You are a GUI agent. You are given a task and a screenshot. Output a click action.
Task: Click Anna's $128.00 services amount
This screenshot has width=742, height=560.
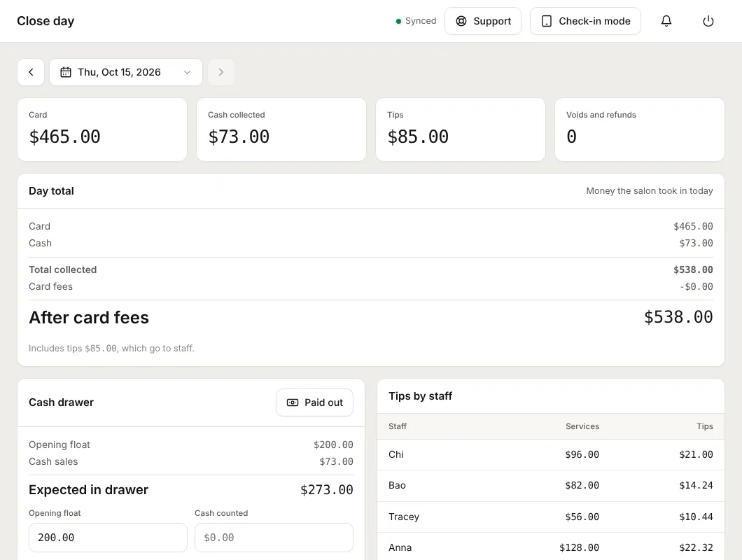coord(579,547)
